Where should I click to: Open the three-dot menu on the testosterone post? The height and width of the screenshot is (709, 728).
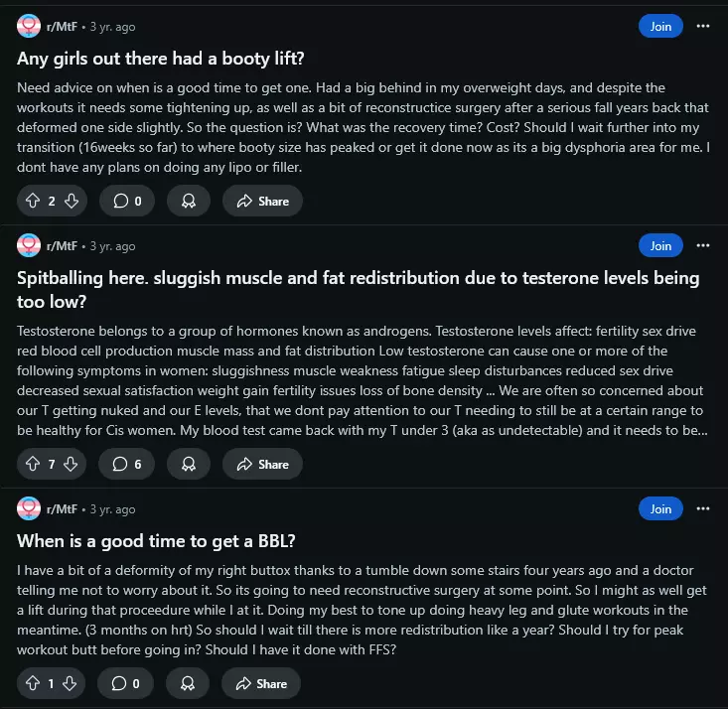point(703,245)
